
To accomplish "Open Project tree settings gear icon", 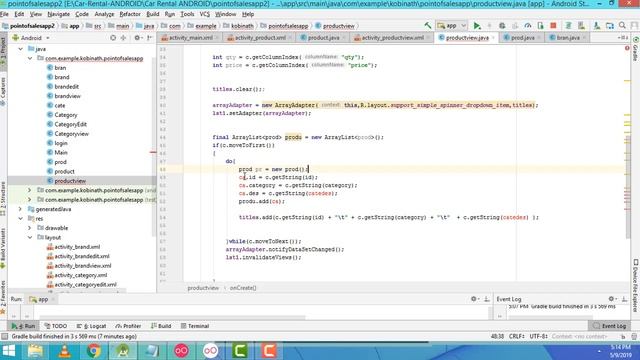I will click(137, 38).
